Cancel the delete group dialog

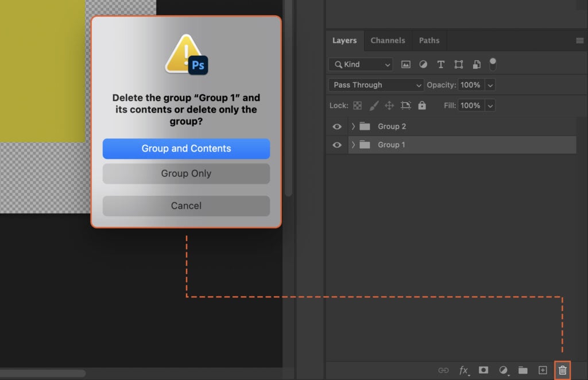pos(186,205)
